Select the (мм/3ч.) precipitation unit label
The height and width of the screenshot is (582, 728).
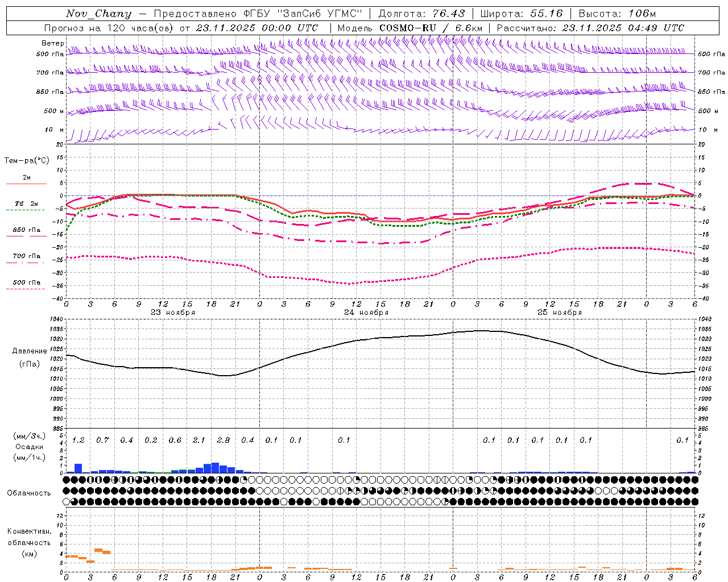point(30,436)
